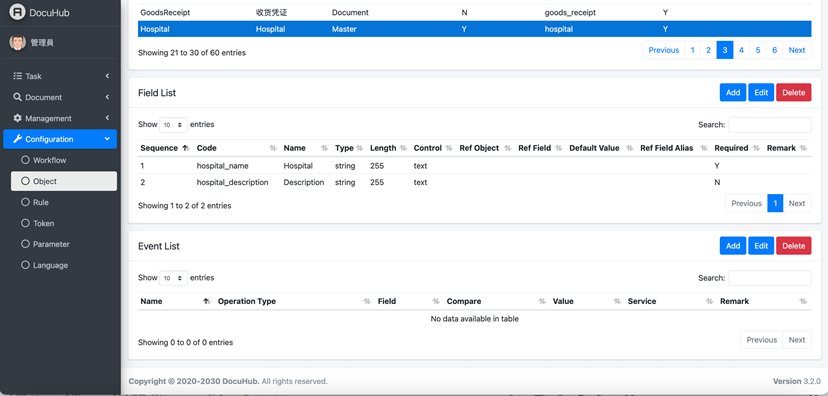Select the Object menu item
The image size is (828, 396).
tap(64, 181)
